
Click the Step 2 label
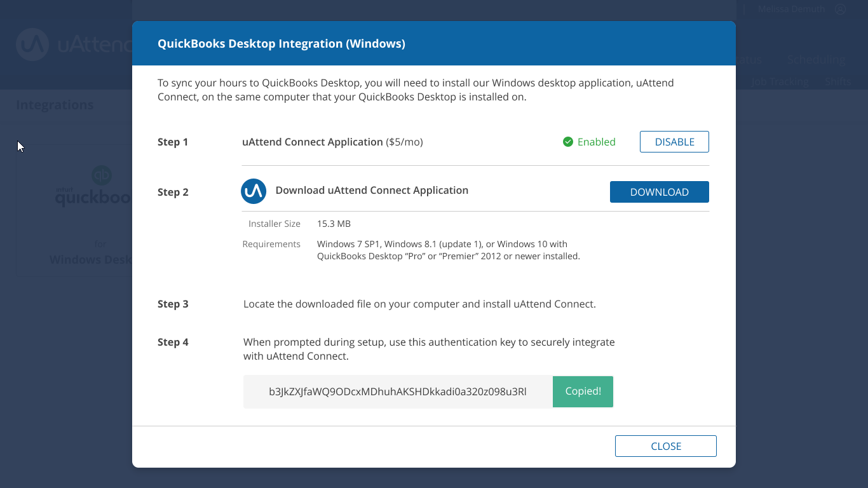pyautogui.click(x=173, y=192)
